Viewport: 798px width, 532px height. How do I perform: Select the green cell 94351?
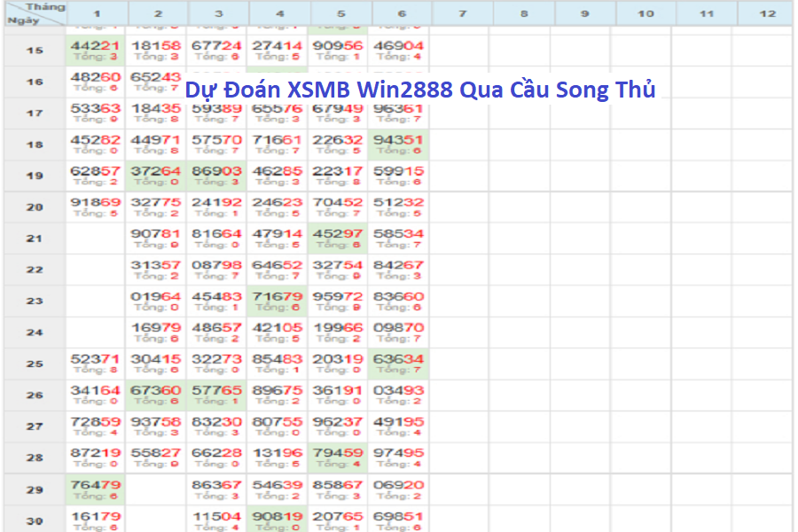point(398,145)
